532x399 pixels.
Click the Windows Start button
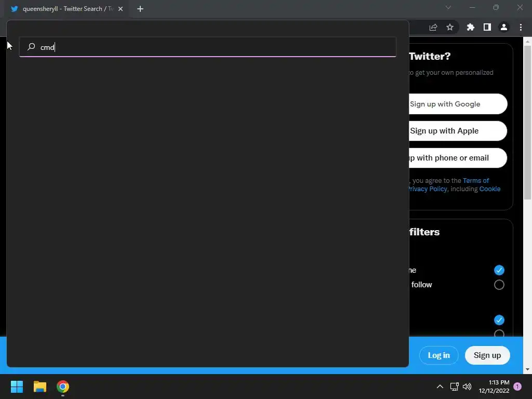[17, 387]
